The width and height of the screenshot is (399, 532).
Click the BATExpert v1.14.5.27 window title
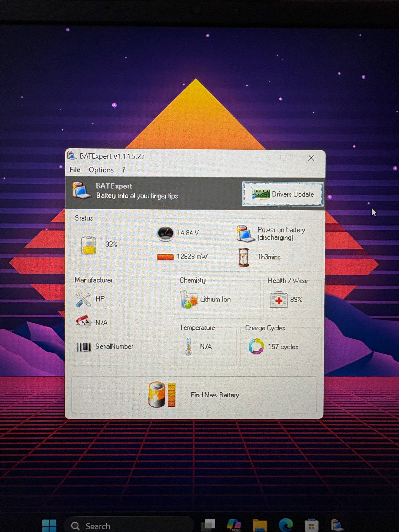click(112, 156)
